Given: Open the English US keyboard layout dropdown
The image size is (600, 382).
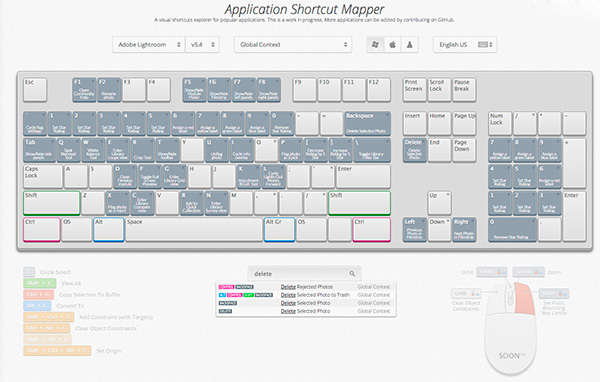Looking at the screenshot, I should coord(465,45).
